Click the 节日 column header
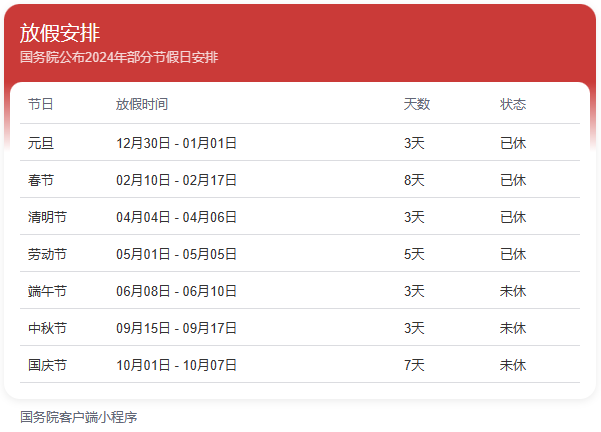Screen dimensions: 601x432 (x=41, y=104)
